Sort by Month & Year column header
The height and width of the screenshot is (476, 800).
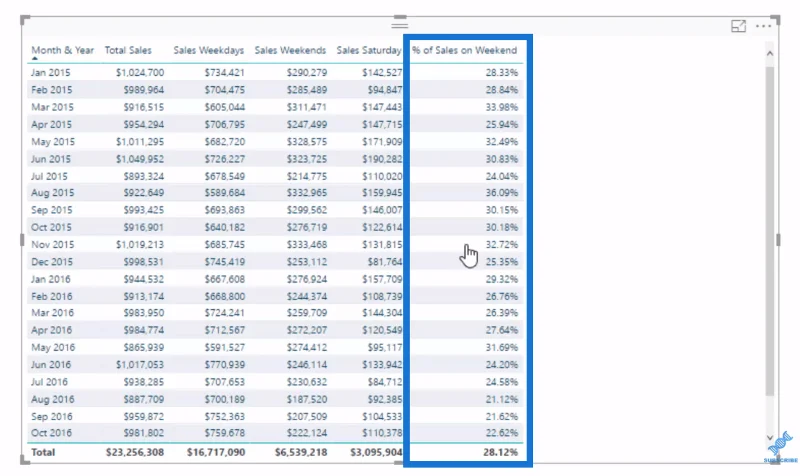[62, 50]
